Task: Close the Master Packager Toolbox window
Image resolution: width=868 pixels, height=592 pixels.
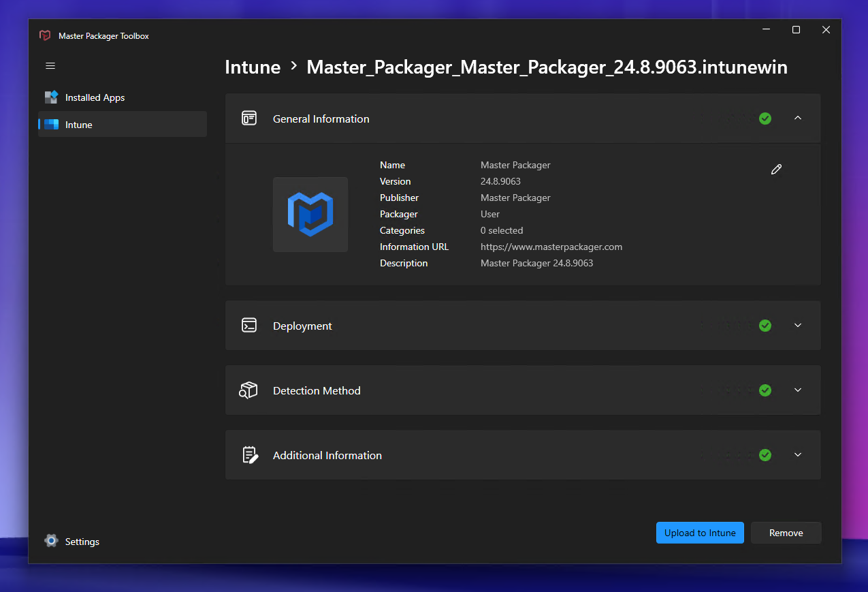Action: pyautogui.click(x=826, y=30)
